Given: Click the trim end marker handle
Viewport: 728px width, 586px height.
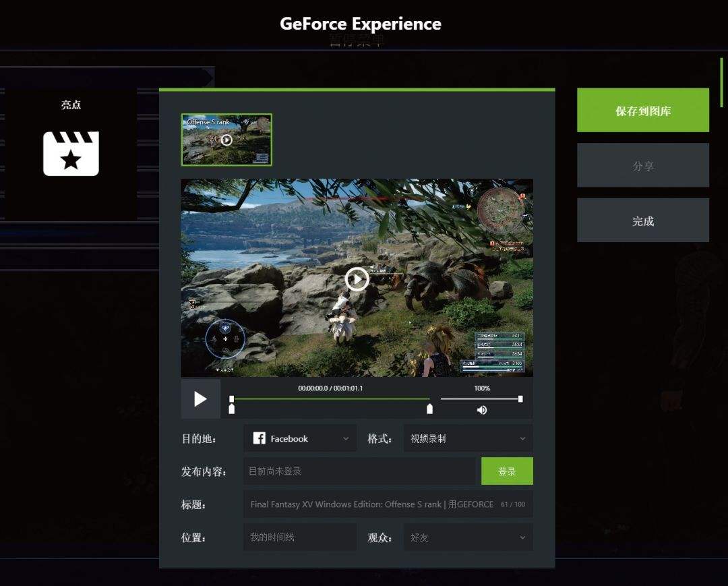Looking at the screenshot, I should (429, 409).
